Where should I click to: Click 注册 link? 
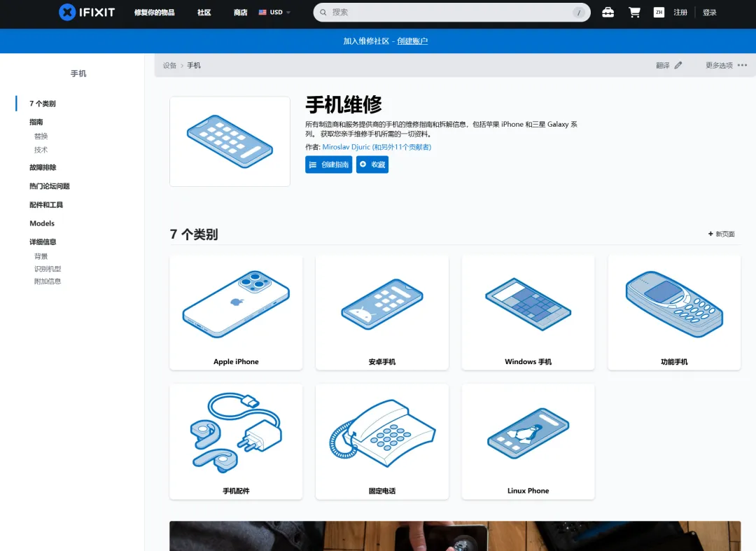pos(680,12)
